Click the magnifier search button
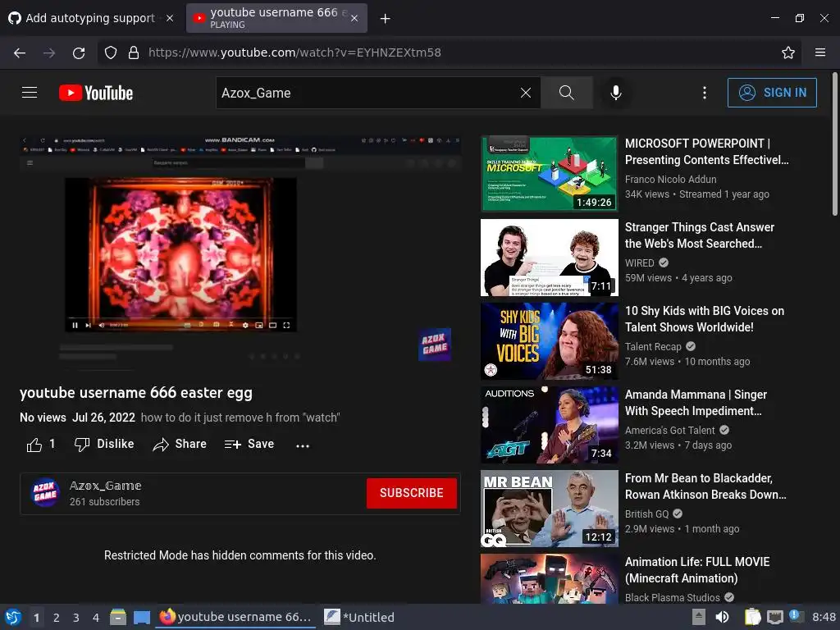Viewport: 840px width, 630px height. pyautogui.click(x=566, y=93)
